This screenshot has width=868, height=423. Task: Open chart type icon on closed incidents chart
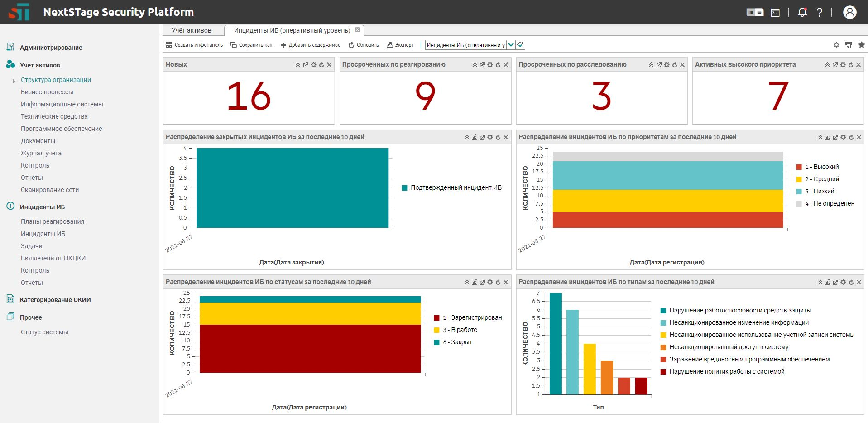click(475, 137)
